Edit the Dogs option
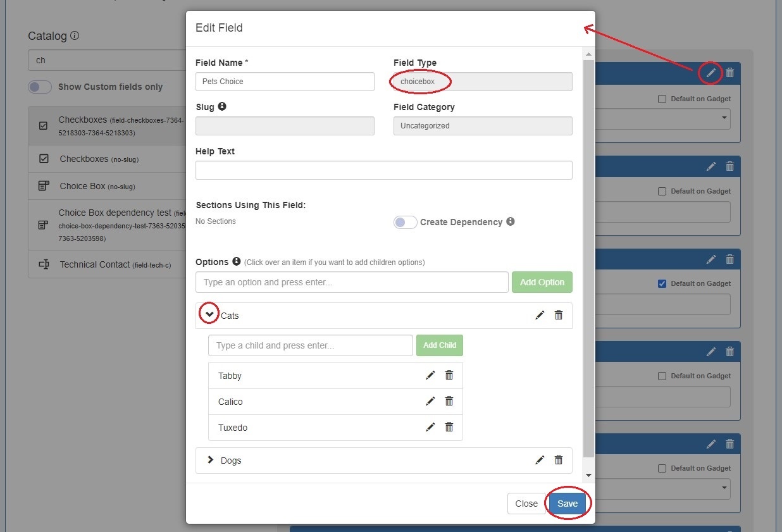The height and width of the screenshot is (532, 782). [540, 460]
